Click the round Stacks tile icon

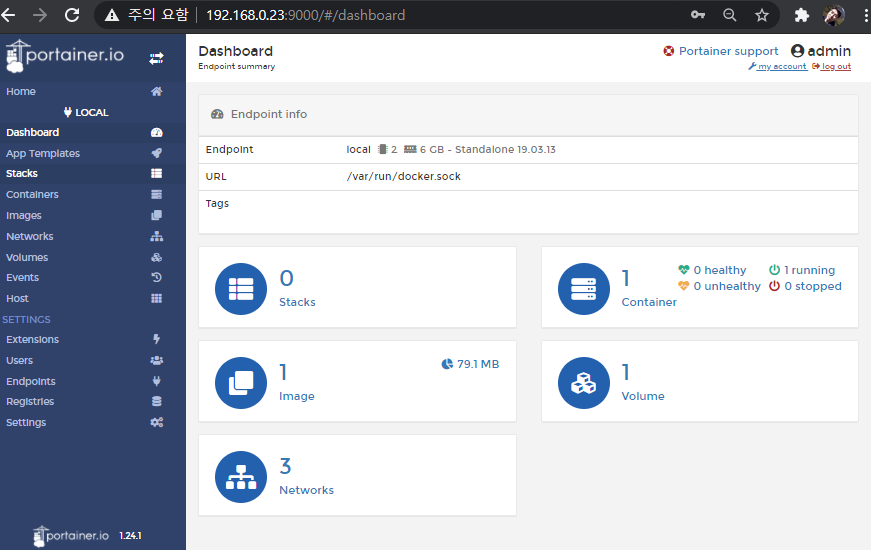point(241,289)
